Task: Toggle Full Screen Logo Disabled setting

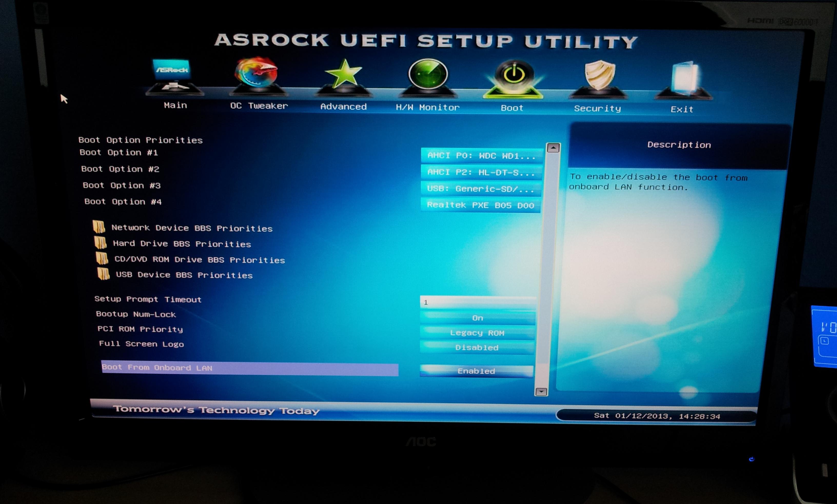Action: click(477, 347)
